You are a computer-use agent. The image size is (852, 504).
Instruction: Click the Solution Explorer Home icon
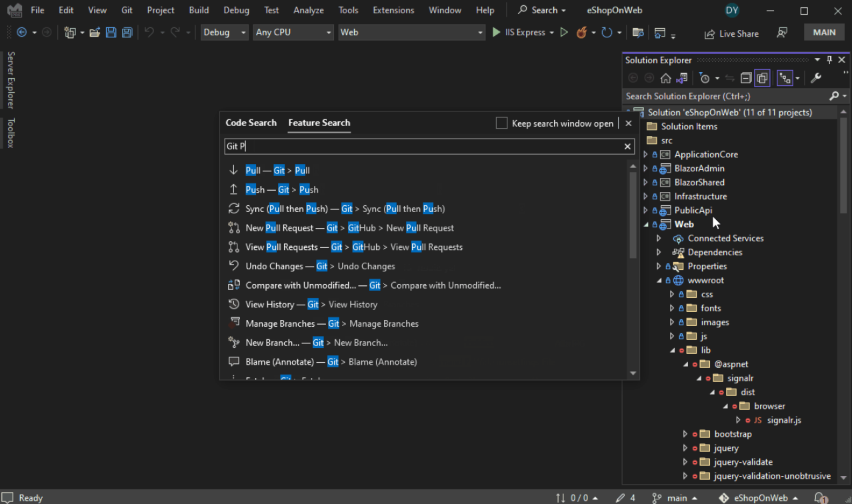coord(665,78)
